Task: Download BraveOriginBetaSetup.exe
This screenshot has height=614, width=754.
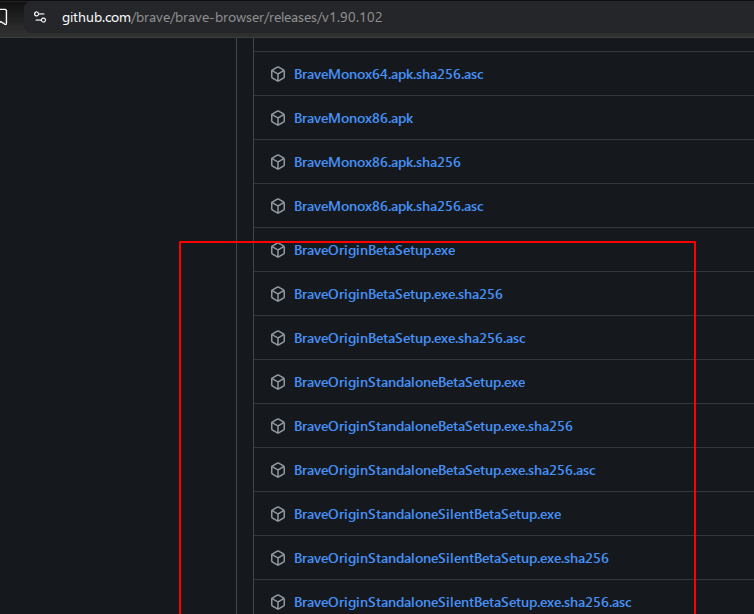Action: 375,251
